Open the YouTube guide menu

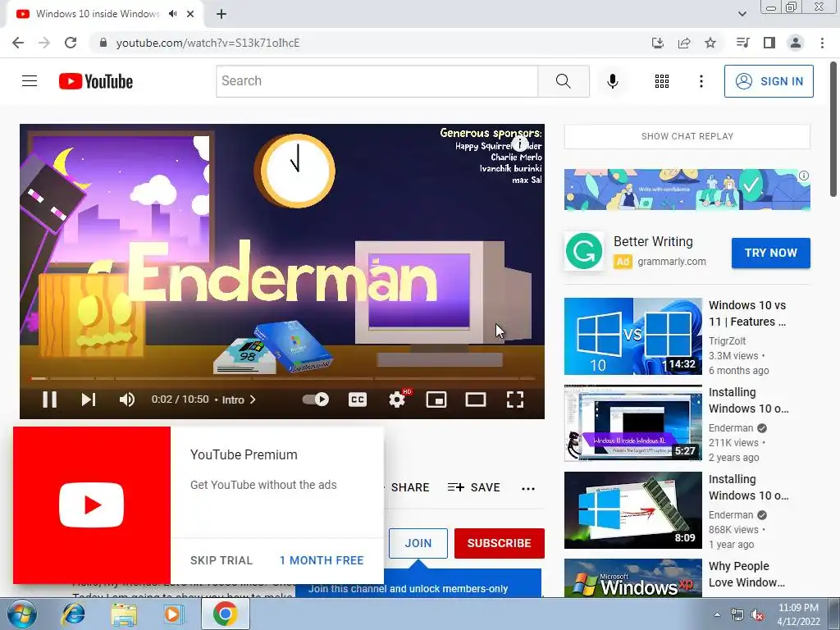click(x=30, y=81)
